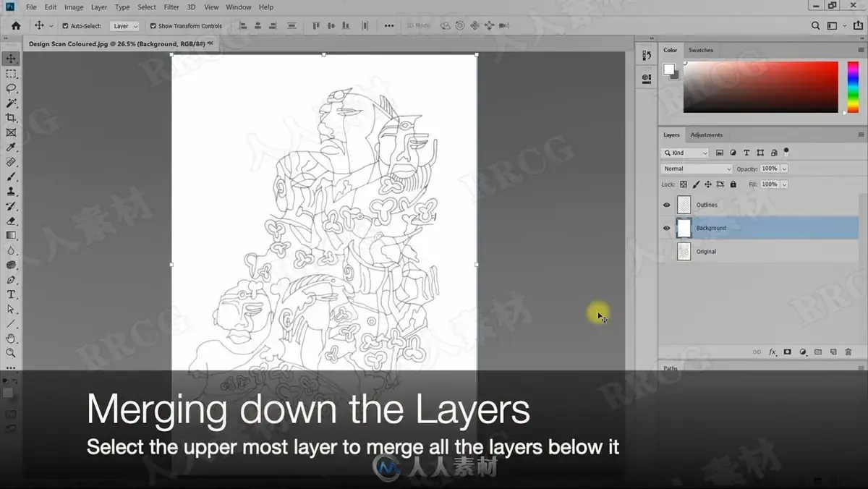Toggle Lock all padlock icon
868x489 pixels.
(x=733, y=184)
